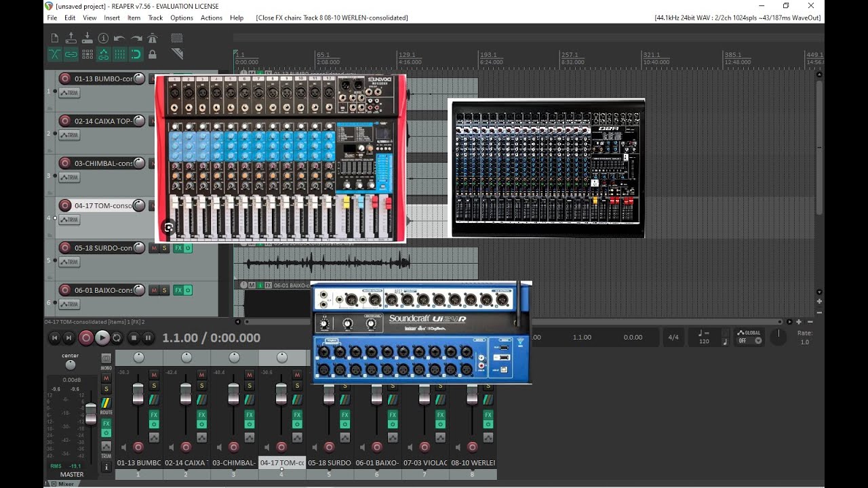
Task: Click the Save Project download-arrow icon
Action: pyautogui.click(x=87, y=38)
